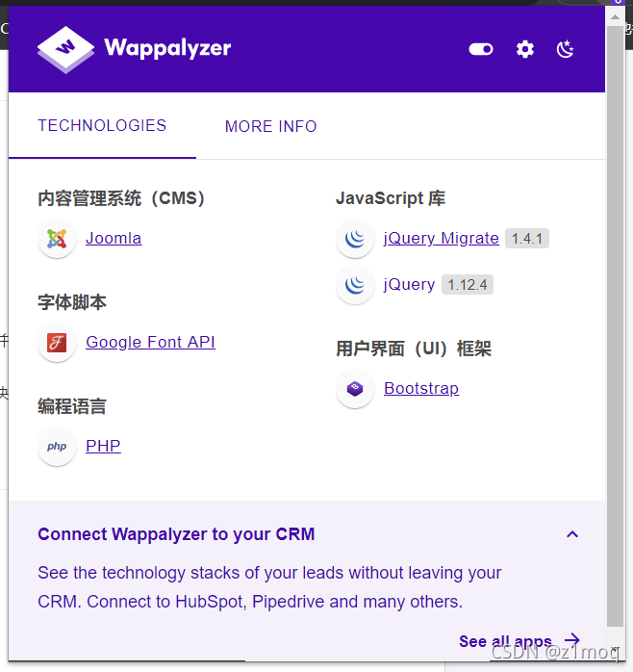Click See all apps link
The width and height of the screenshot is (633, 672).
(x=519, y=641)
